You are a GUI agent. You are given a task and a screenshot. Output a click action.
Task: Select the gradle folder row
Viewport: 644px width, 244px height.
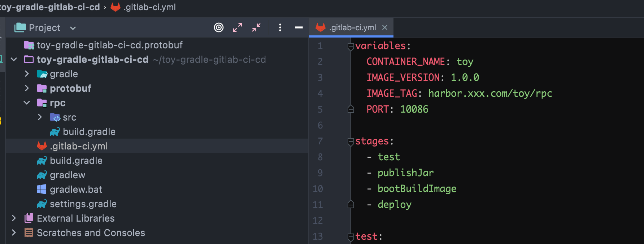(x=157, y=74)
